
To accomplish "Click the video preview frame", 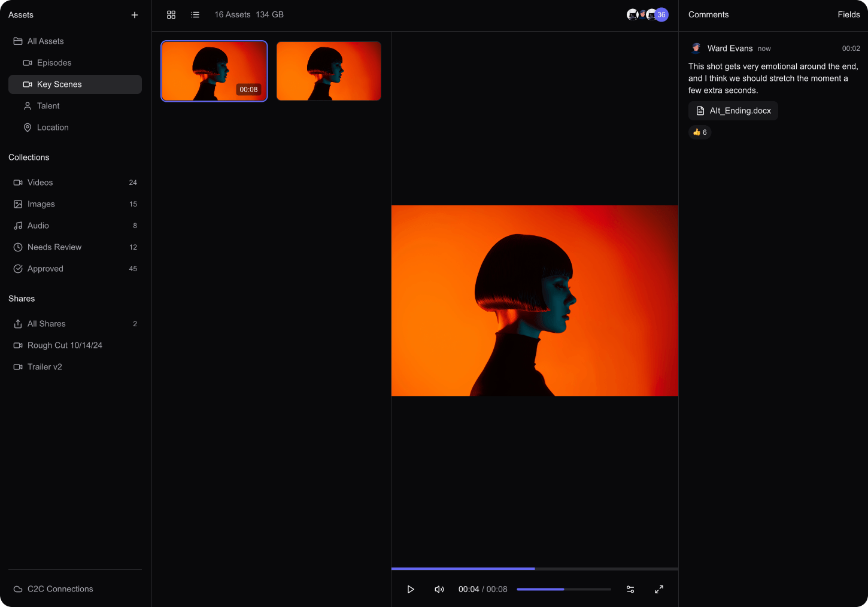I will point(535,301).
